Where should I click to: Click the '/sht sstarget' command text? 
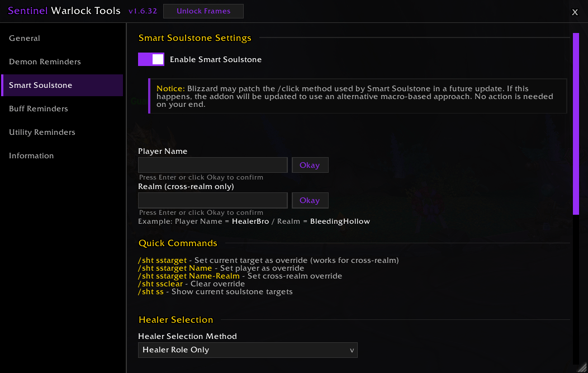(163, 260)
